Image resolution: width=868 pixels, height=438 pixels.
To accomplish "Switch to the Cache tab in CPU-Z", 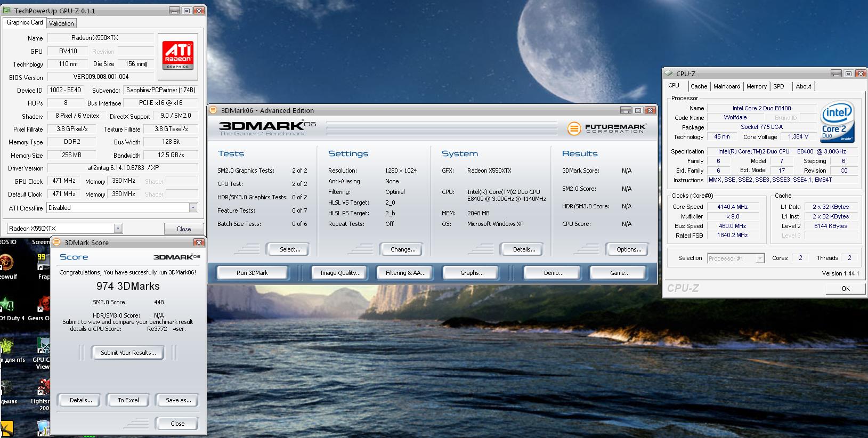I will tap(699, 86).
